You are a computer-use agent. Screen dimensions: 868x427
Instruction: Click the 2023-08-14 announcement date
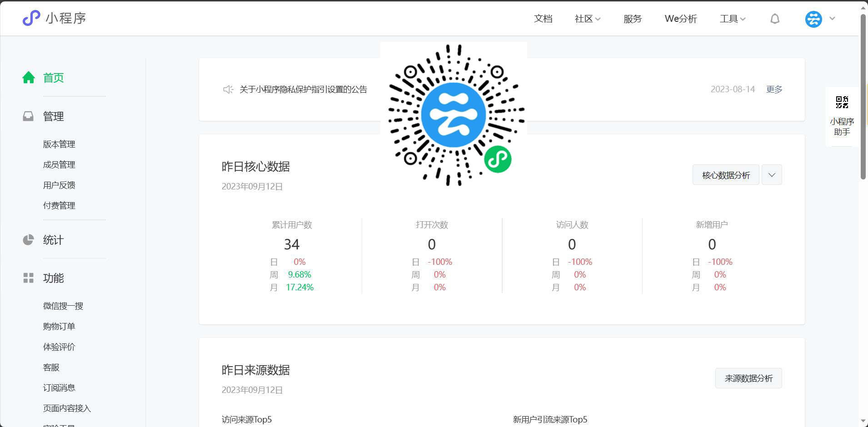click(733, 89)
